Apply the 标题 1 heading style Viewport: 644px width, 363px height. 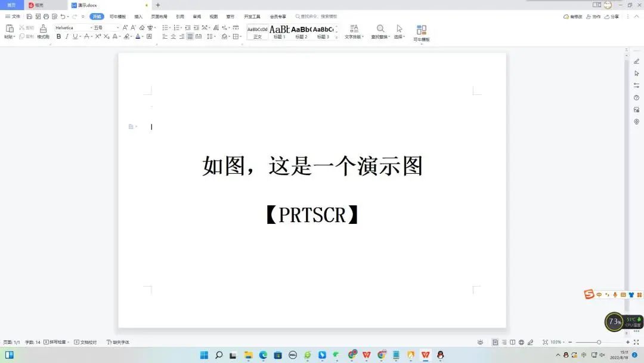pos(278,31)
